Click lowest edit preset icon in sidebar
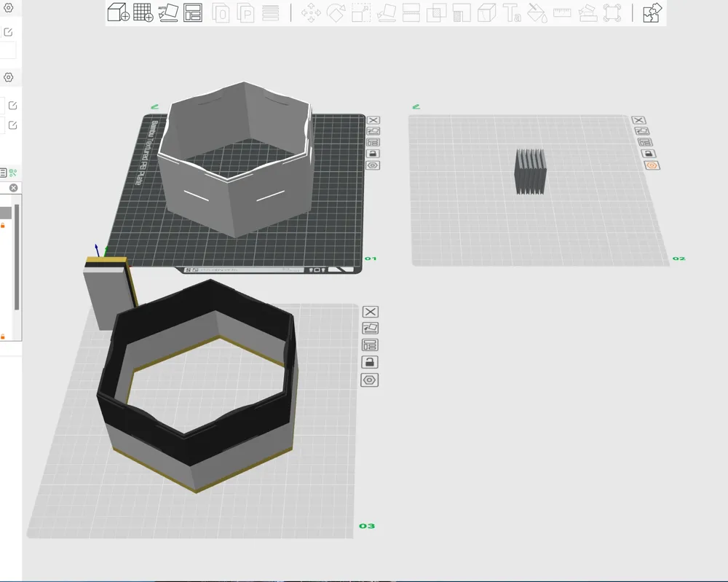728x582 pixels. click(x=12, y=125)
